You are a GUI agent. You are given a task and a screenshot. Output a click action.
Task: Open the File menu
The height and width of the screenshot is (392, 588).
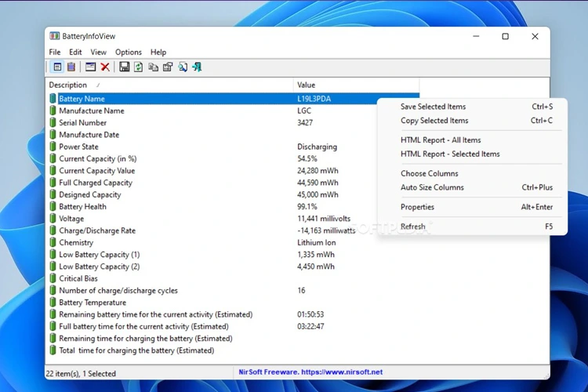coord(55,53)
